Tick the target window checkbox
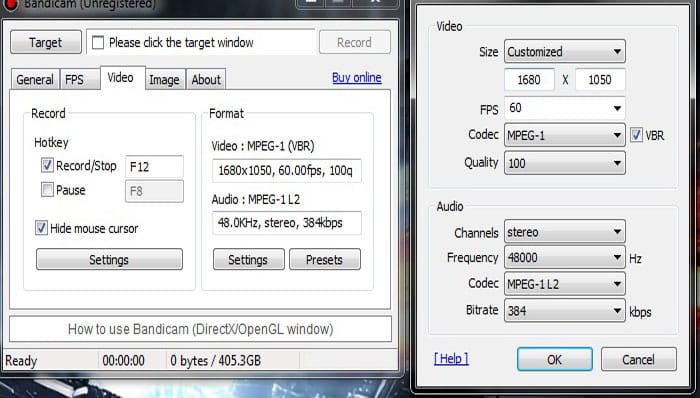 pos(98,42)
